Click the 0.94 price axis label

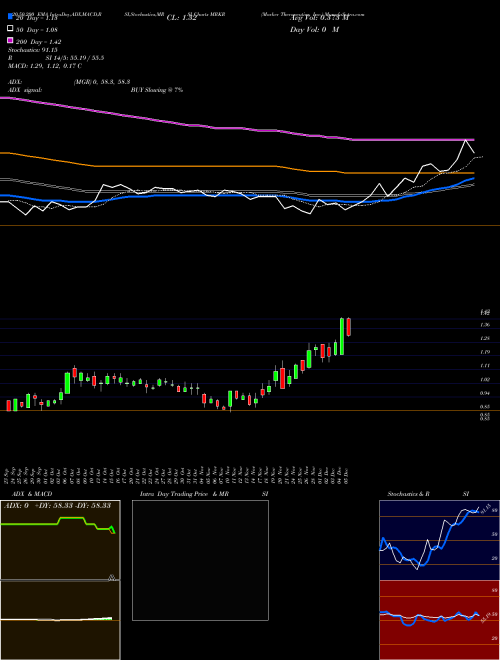(485, 393)
